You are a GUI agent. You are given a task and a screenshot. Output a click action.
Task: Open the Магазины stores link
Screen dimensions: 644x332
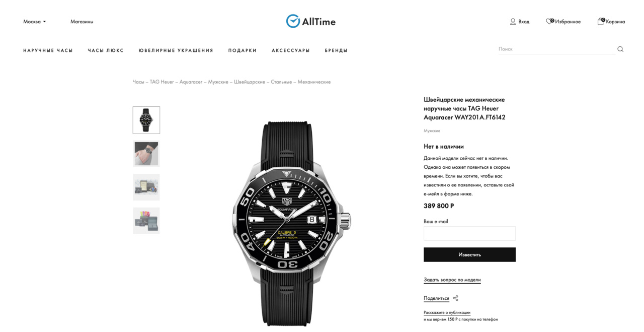[82, 22]
